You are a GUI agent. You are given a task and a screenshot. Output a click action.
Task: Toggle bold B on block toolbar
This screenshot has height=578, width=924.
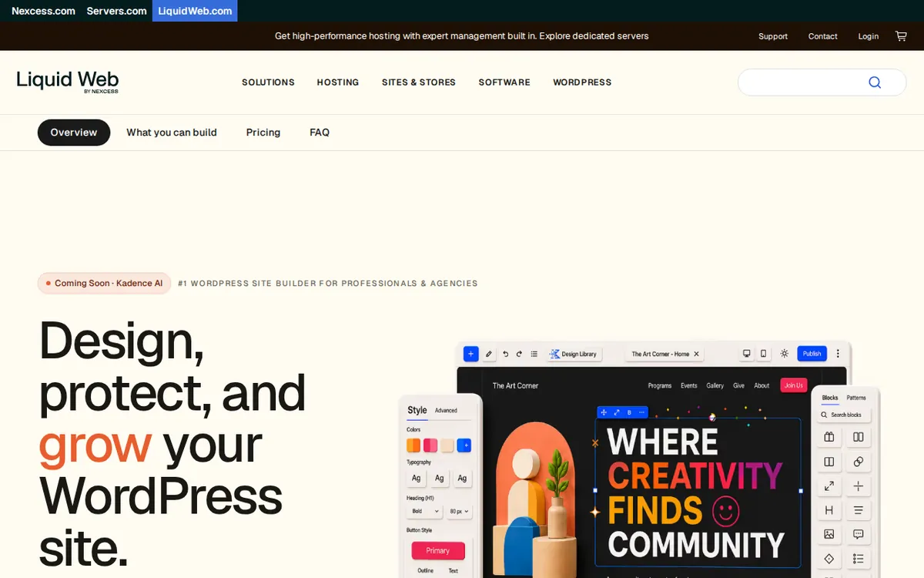pos(629,412)
